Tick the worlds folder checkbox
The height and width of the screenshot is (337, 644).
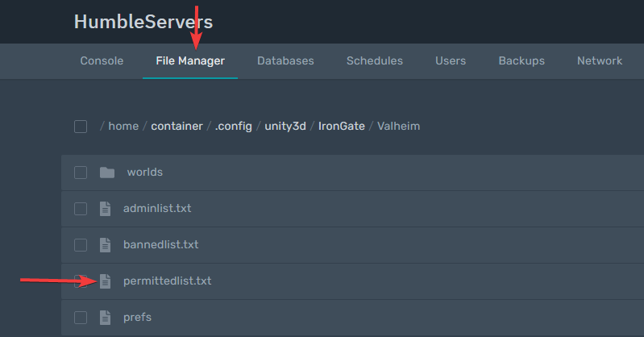pos(81,173)
